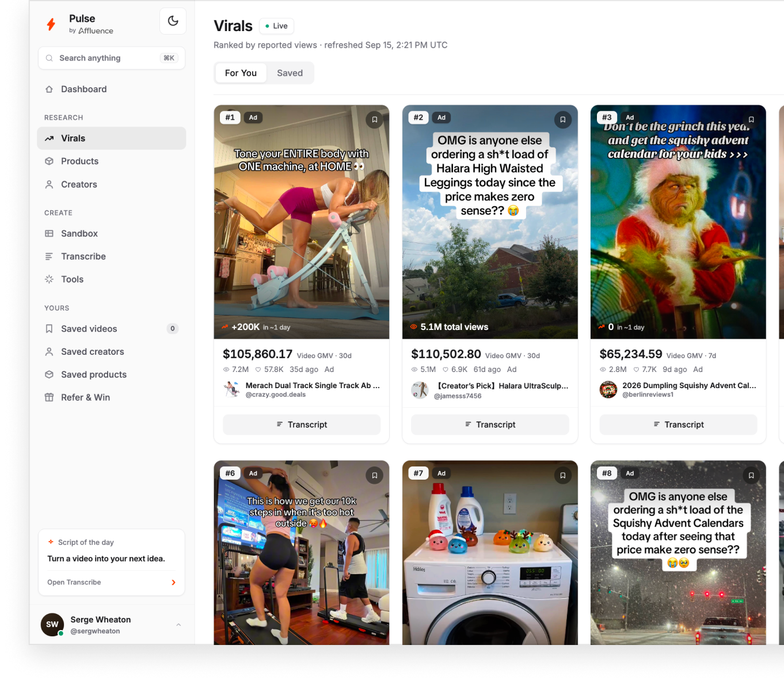Viewport: 784px width, 683px height.
Task: Bookmark the #2 Halara leggings video
Action: pos(563,120)
